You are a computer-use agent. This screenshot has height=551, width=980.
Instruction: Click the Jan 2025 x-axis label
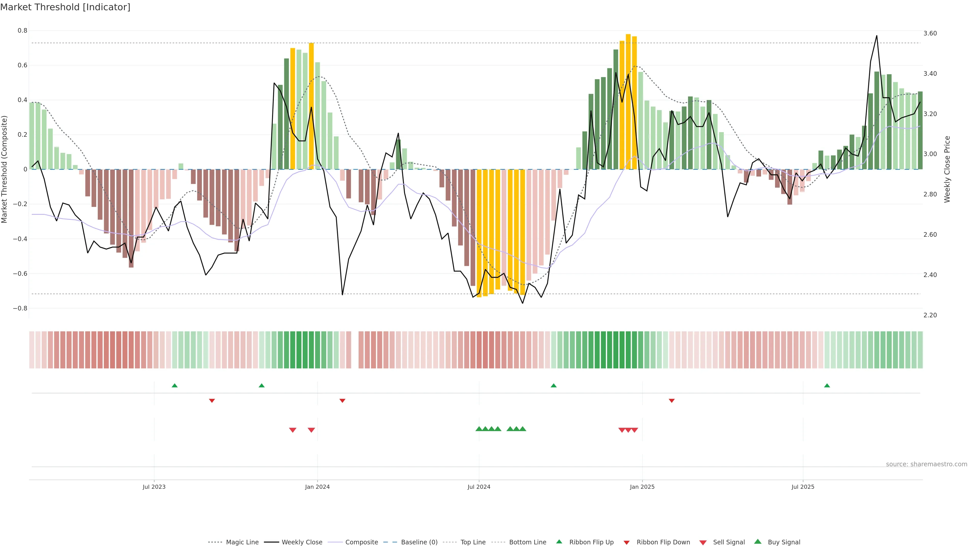[642, 487]
